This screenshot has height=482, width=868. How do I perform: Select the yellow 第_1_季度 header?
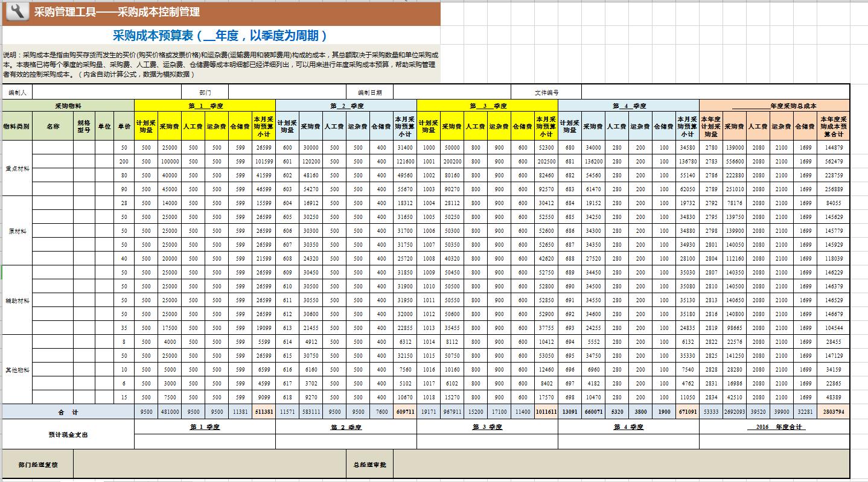coord(205,106)
